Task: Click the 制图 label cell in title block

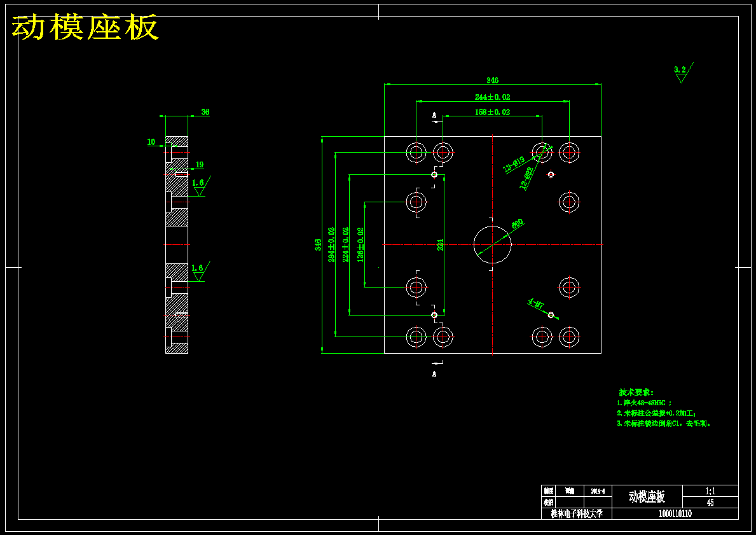Action: click(x=549, y=491)
